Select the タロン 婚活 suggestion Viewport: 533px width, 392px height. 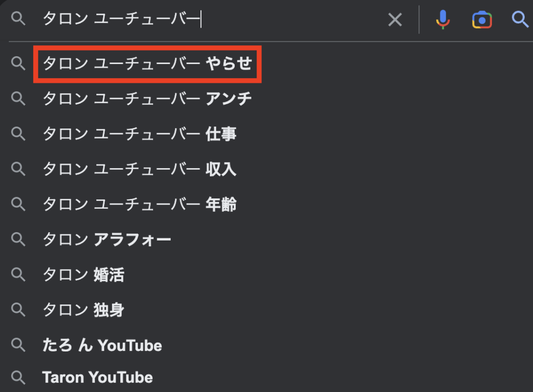coord(83,275)
